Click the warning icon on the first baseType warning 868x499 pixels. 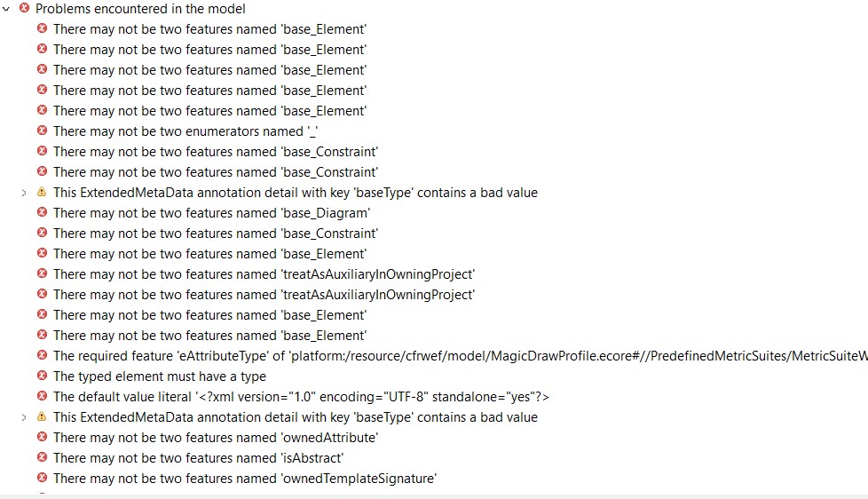click(42, 192)
